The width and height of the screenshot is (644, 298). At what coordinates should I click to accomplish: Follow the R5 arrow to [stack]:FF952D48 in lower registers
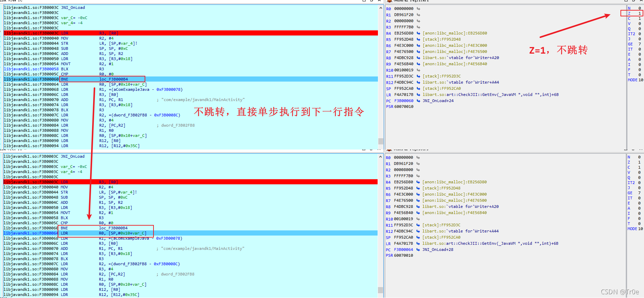(418, 188)
